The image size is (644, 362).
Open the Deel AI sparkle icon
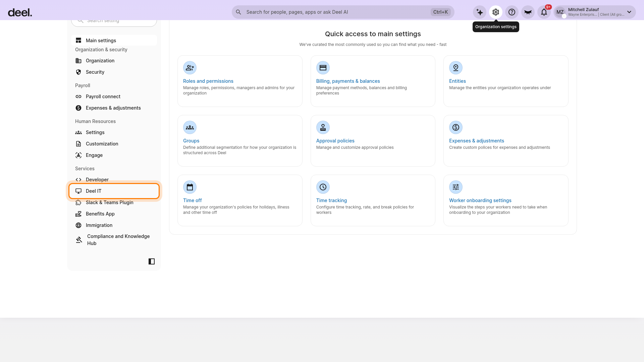(480, 12)
